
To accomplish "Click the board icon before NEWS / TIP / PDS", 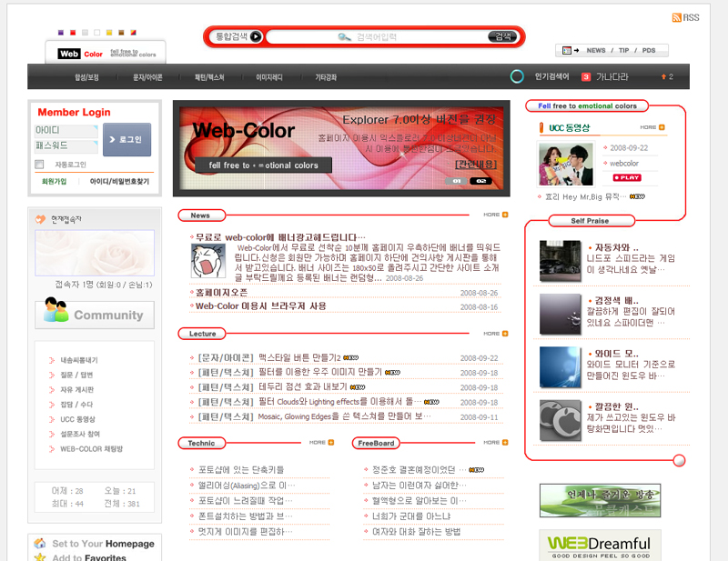I will coord(567,50).
